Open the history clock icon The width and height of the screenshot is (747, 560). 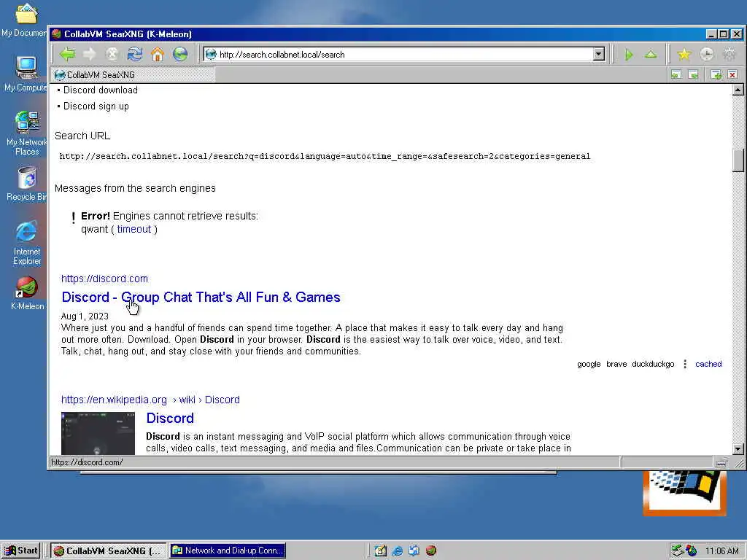point(706,55)
